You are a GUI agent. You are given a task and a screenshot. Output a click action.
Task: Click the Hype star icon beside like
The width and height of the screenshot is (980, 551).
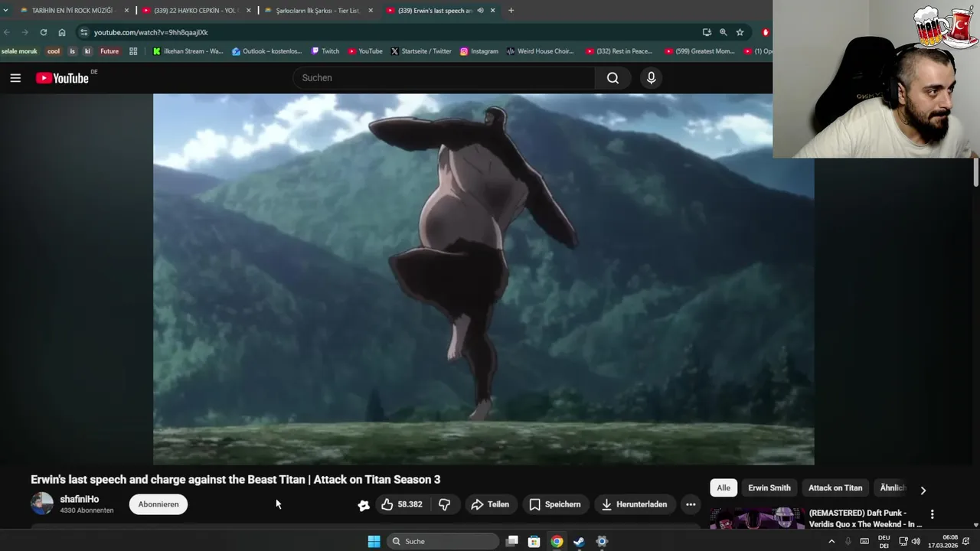coord(364,504)
